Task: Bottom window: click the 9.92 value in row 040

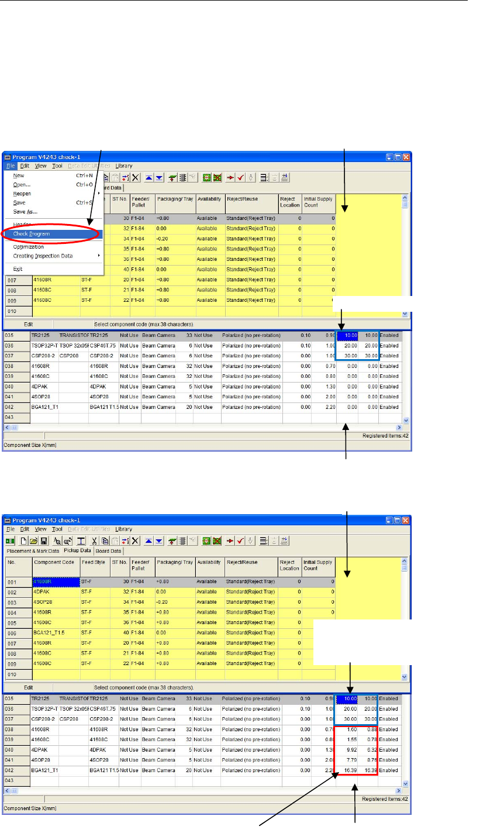Action: coord(347,750)
